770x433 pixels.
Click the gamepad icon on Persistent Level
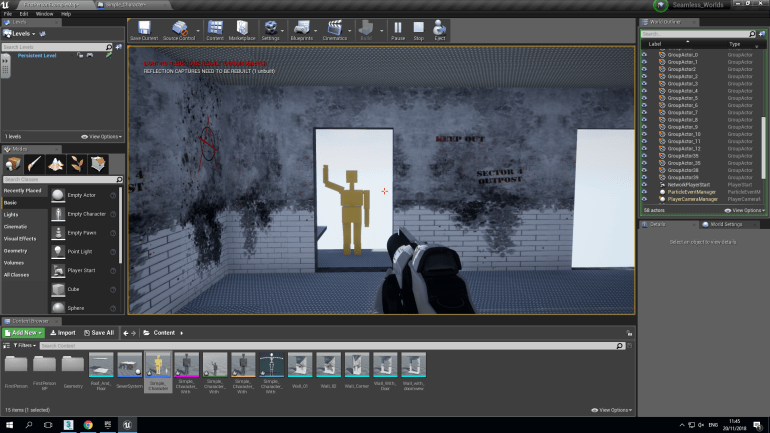(x=90, y=55)
